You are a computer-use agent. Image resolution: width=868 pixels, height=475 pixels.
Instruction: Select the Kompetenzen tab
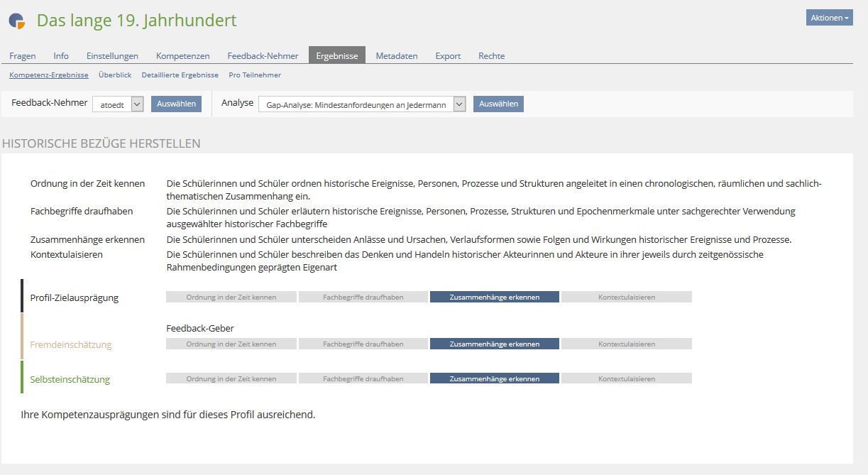[x=182, y=56]
